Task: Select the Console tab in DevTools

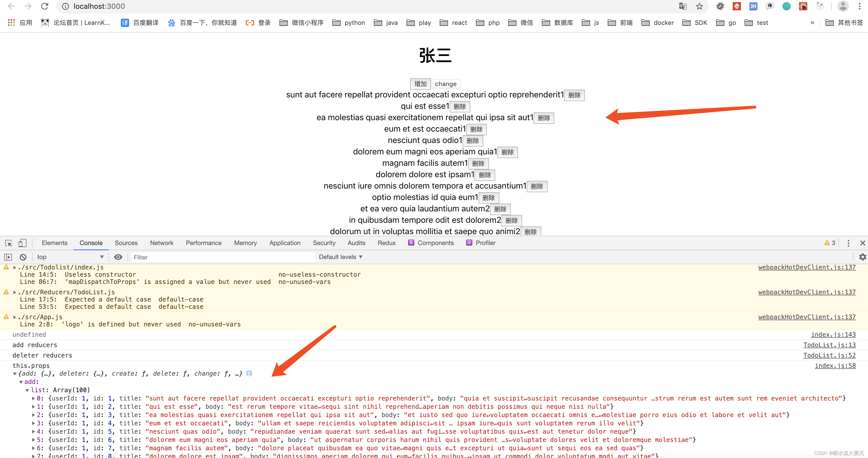Action: coord(91,243)
